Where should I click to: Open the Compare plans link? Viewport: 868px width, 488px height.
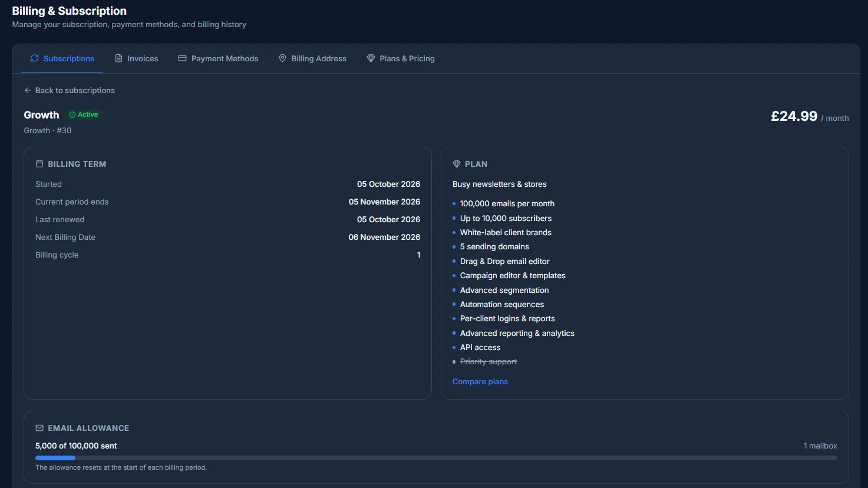pos(480,382)
